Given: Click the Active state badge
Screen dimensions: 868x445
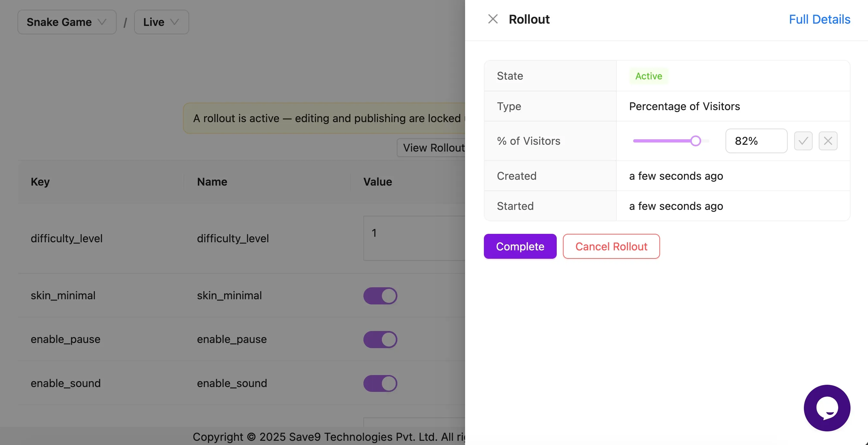Looking at the screenshot, I should pos(649,76).
